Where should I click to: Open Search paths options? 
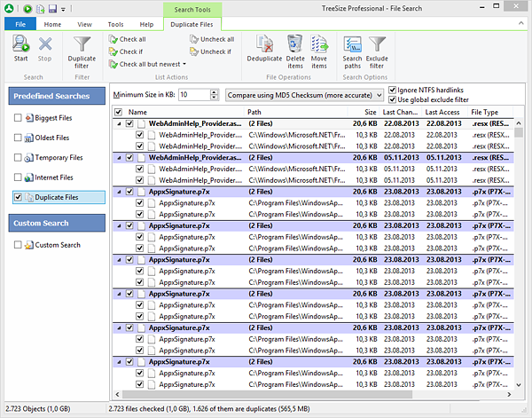point(353,52)
